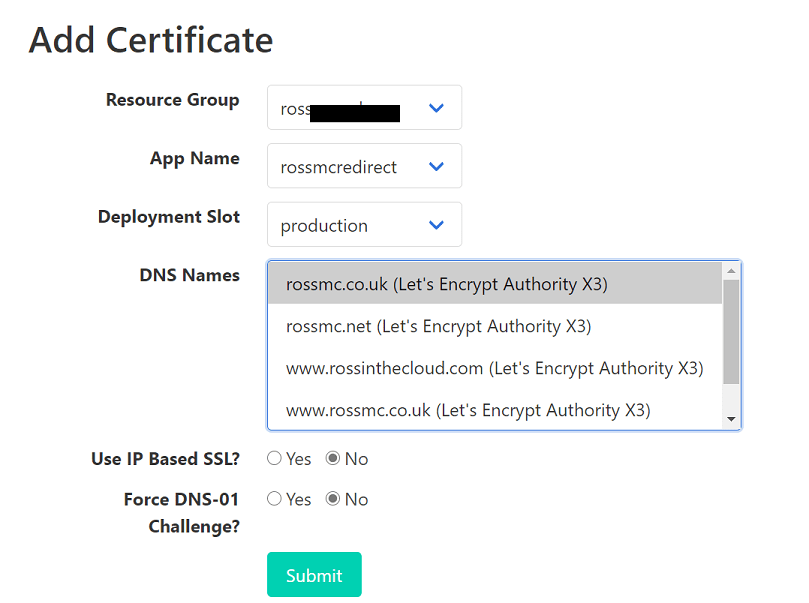809x603 pixels.
Task: Select rossmc.net in the DNS Names list
Action: (495, 326)
